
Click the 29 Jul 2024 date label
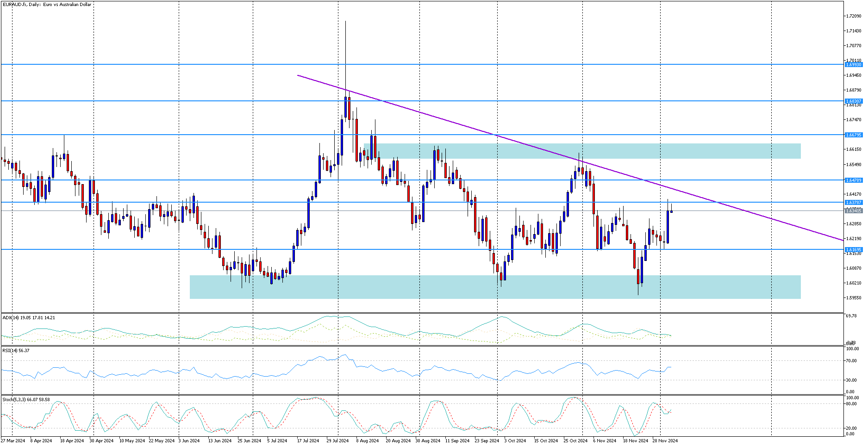(x=337, y=441)
